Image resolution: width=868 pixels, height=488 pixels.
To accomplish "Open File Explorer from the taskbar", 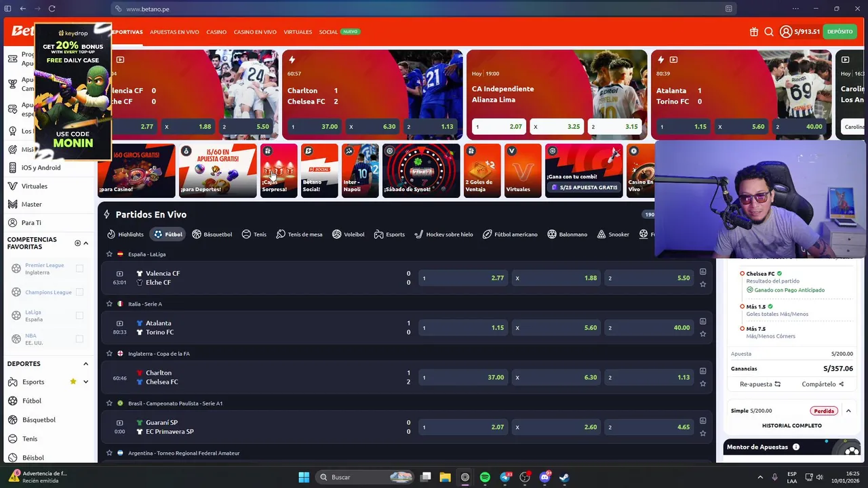I will pyautogui.click(x=445, y=477).
